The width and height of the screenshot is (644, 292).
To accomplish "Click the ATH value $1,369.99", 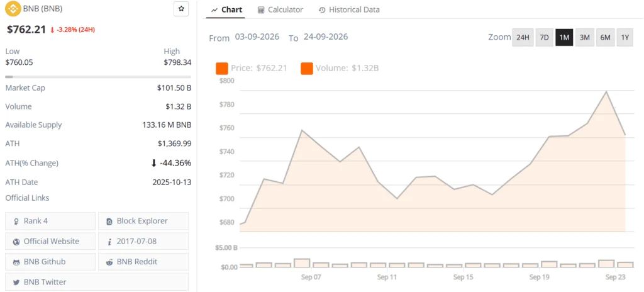I will tap(175, 143).
